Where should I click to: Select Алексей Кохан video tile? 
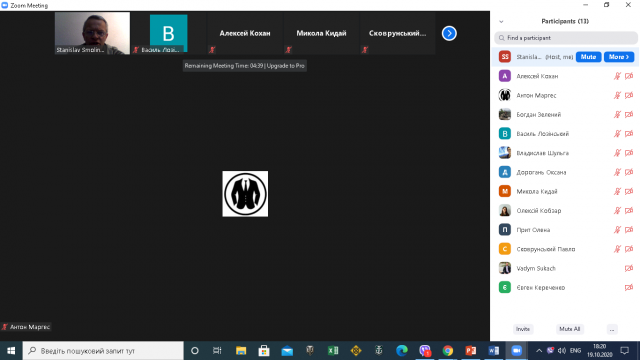(x=245, y=33)
